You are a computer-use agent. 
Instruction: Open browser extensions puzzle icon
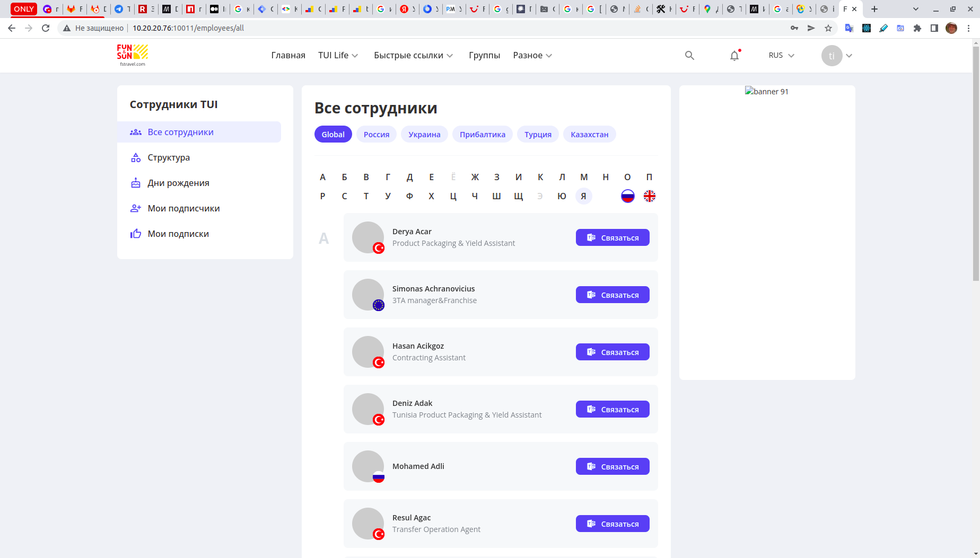point(917,28)
